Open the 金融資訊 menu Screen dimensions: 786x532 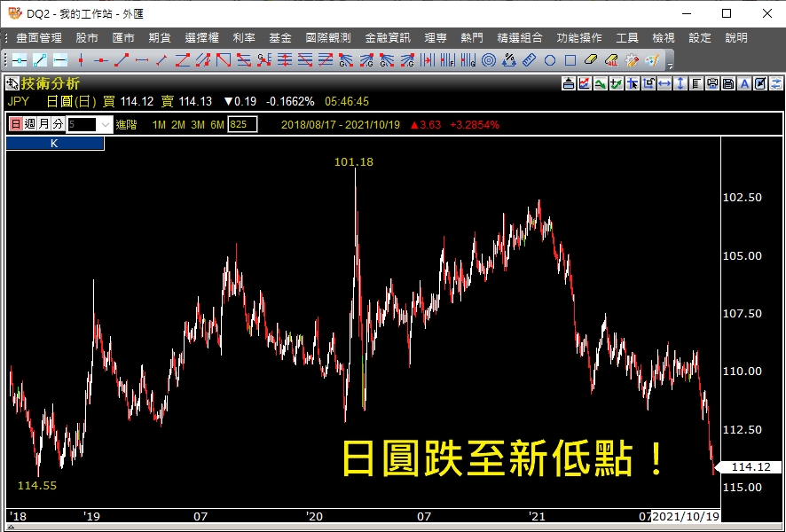[x=388, y=38]
